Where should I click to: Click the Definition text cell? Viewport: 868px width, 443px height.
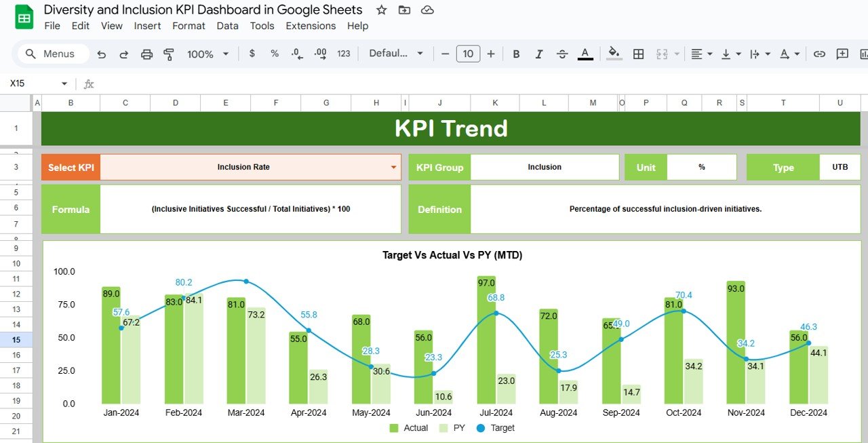point(665,209)
